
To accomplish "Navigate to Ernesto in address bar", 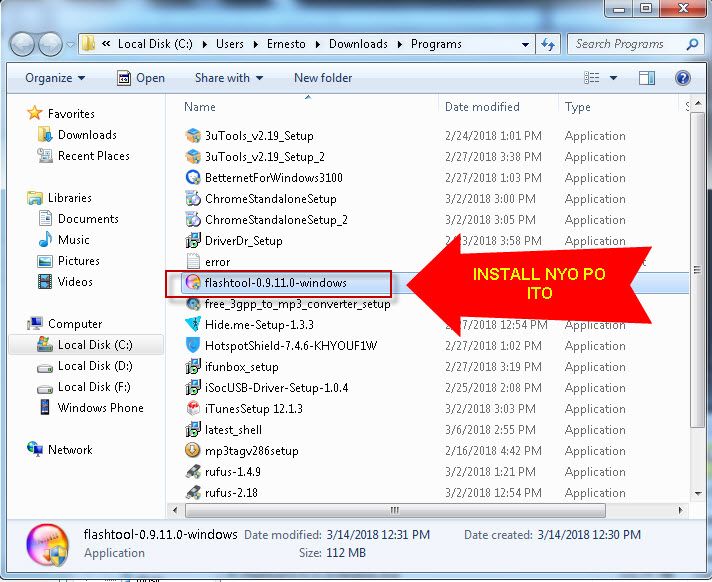I will coord(286,44).
